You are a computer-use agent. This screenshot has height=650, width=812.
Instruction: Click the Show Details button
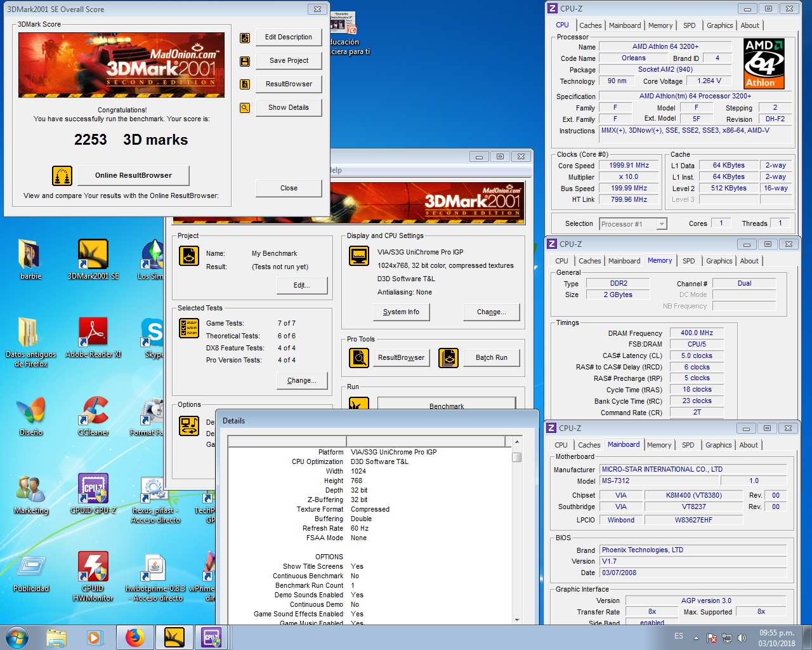coord(289,108)
